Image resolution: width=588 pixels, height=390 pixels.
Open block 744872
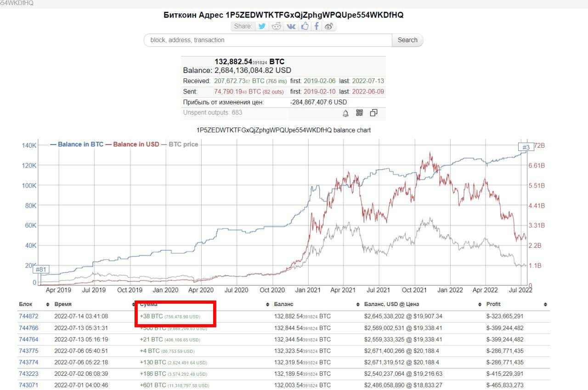tap(28, 316)
